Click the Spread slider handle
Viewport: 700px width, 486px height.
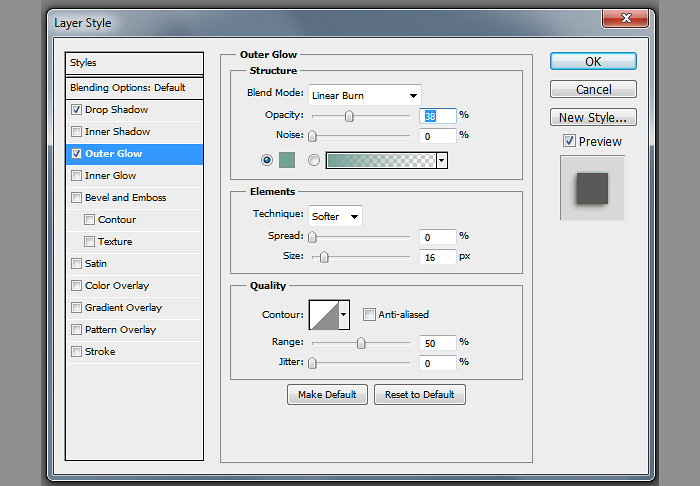click(312, 237)
